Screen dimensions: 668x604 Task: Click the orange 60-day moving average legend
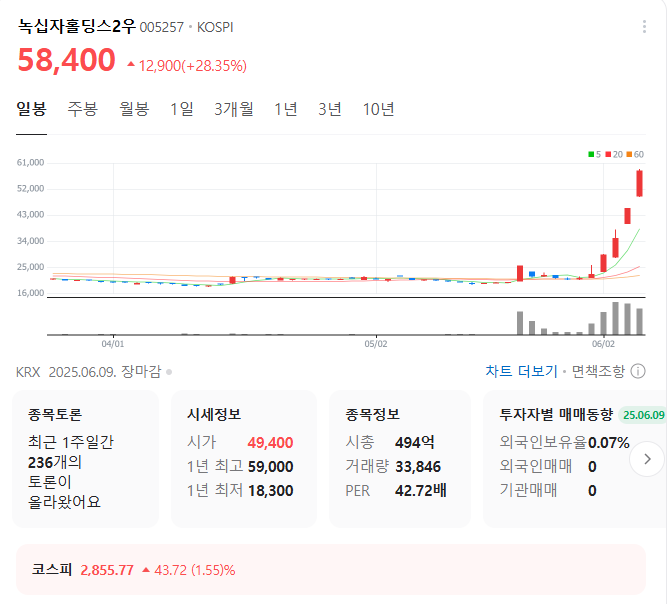point(635,154)
